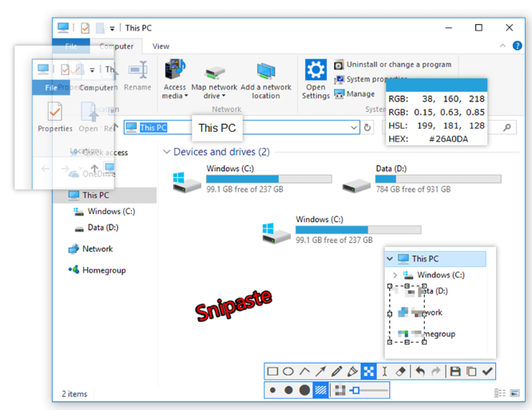This screenshot has height=410, width=532.
Task: Undo the last annotation
Action: coord(420,372)
